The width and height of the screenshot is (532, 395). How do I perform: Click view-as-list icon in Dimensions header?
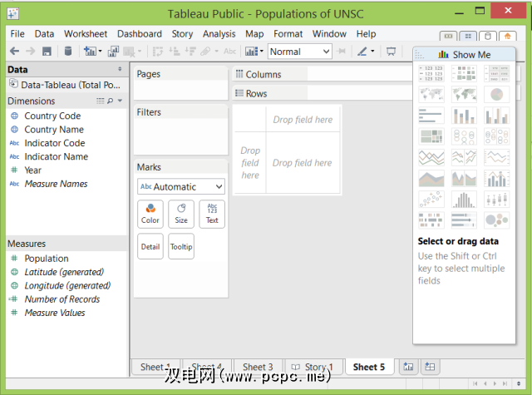pos(101,101)
